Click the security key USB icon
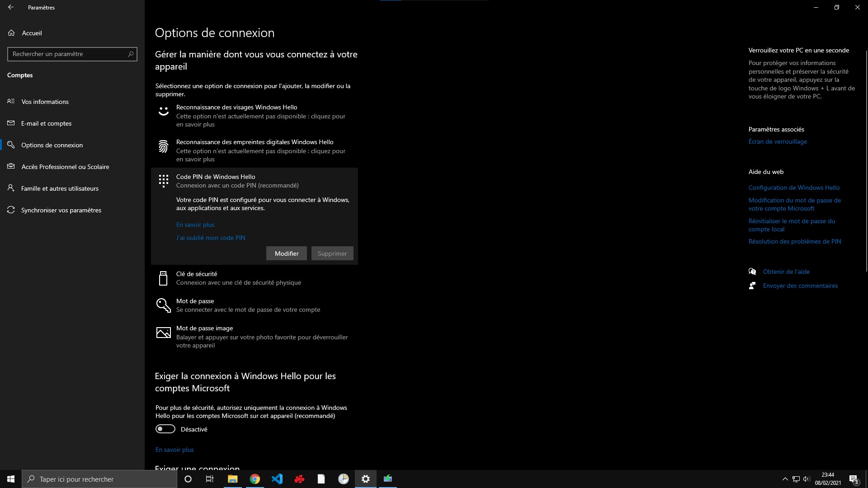The image size is (868, 488). point(163,278)
